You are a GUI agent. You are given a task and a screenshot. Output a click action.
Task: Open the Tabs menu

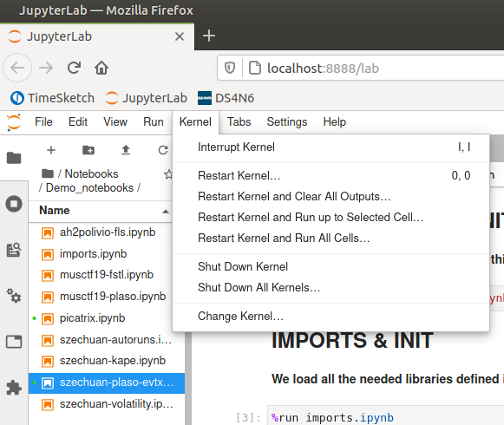[239, 121]
